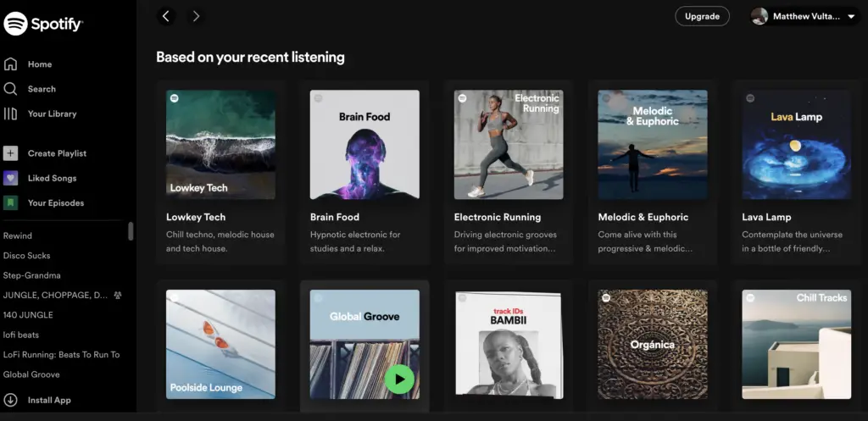Image resolution: width=868 pixels, height=421 pixels.
Task: Open the Brain Food cover art
Action: (364, 144)
